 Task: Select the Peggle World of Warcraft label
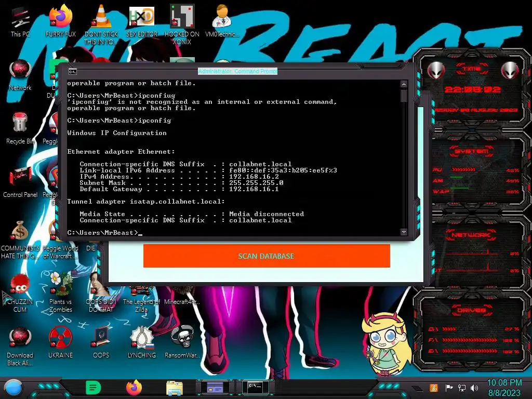pos(60,252)
